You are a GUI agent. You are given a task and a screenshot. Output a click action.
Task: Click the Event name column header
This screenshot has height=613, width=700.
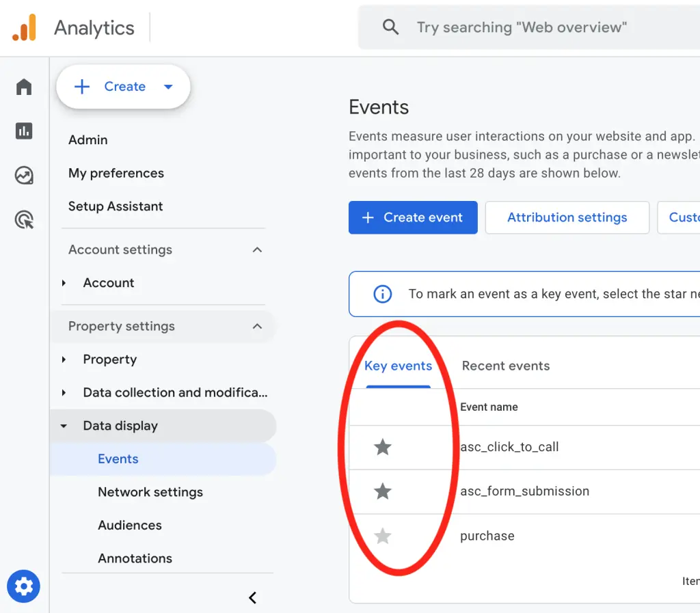[x=489, y=407]
